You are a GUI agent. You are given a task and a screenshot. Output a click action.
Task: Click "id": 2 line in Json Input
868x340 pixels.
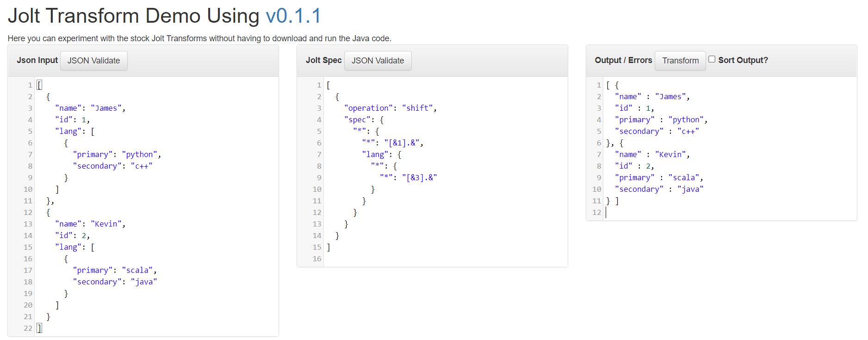(73, 235)
